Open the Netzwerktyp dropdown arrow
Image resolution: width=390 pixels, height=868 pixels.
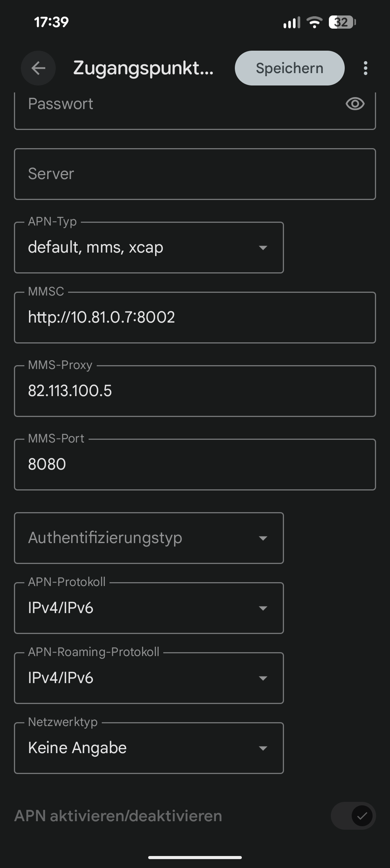click(263, 748)
